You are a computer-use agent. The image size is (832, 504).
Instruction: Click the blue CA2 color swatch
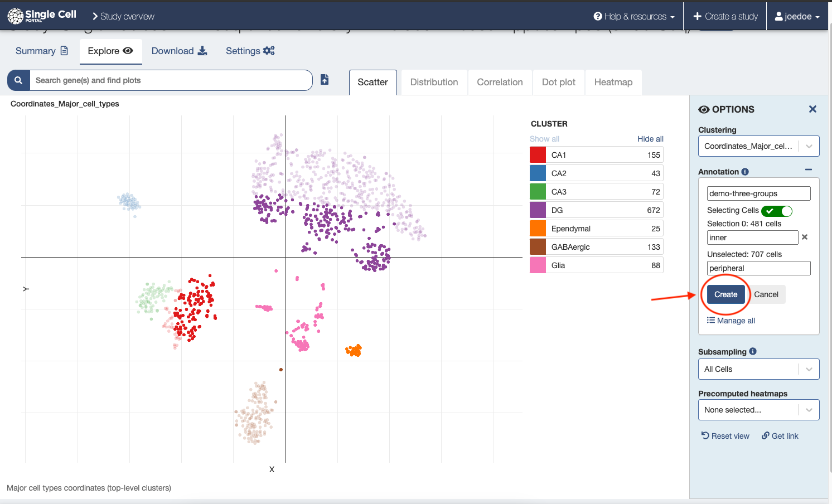pyautogui.click(x=538, y=173)
